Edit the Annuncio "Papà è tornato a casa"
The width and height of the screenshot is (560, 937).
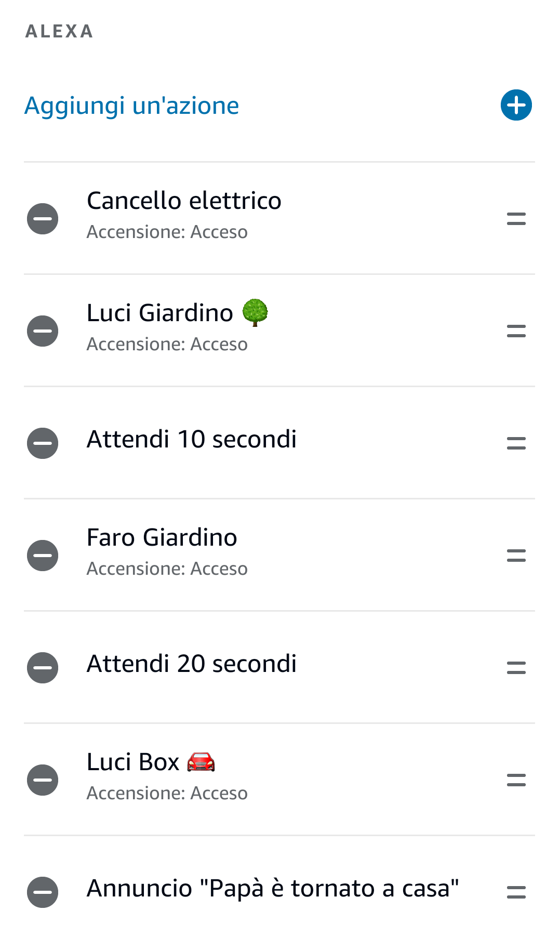[273, 888]
